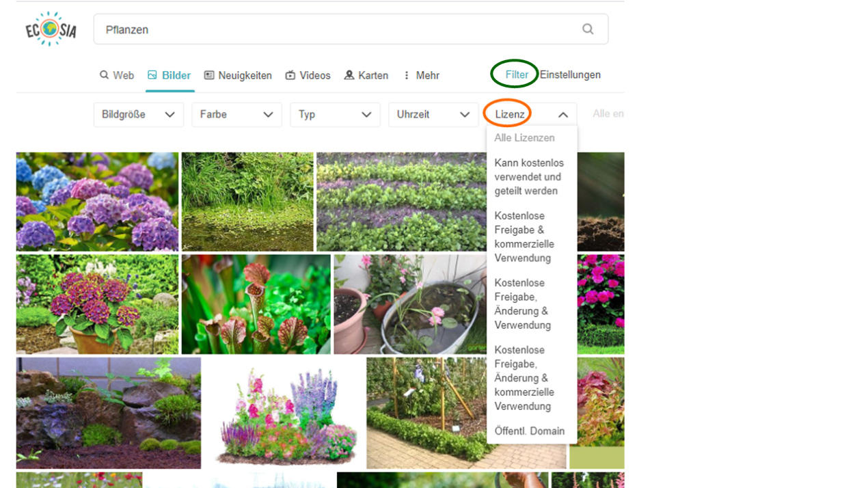Click the Bilder tab picture icon
The width and height of the screenshot is (868, 488).
[x=152, y=75]
